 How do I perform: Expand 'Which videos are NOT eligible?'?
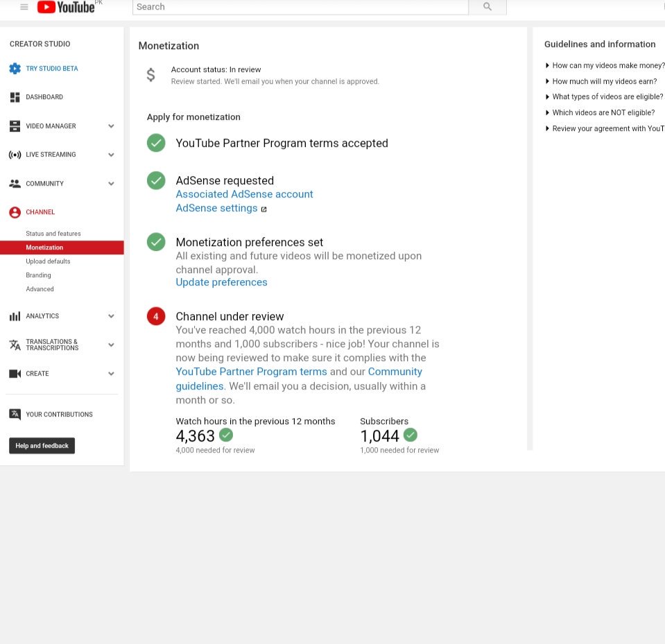coord(600,112)
